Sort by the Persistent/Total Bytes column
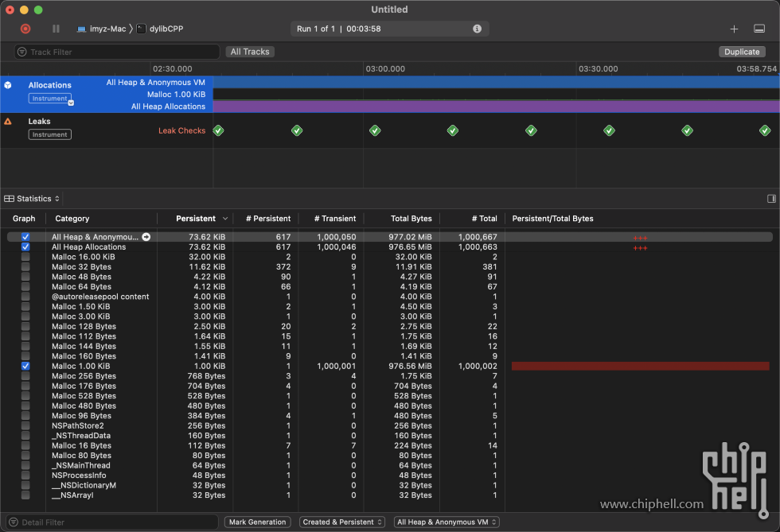The image size is (780, 532). pyautogui.click(x=552, y=218)
